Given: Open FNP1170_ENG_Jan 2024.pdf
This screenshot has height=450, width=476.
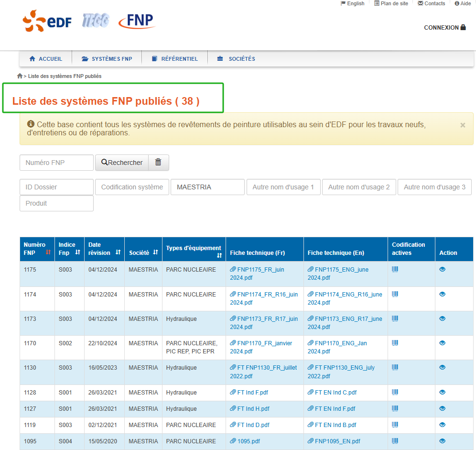Looking at the screenshot, I should (337, 347).
